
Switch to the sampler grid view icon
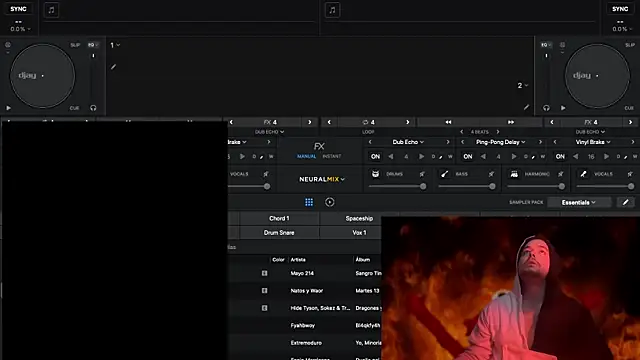coord(309,202)
